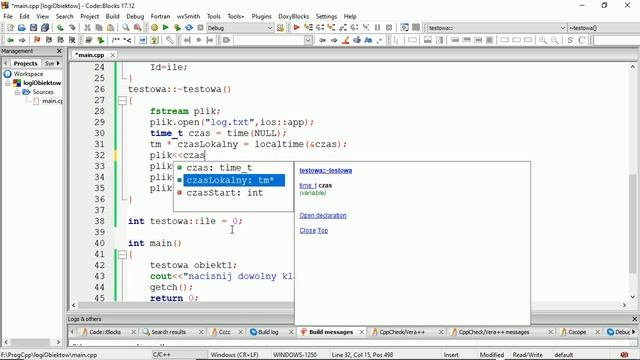640x360 pixels.
Task: Click the green Run play icon
Action: [x=166, y=28]
